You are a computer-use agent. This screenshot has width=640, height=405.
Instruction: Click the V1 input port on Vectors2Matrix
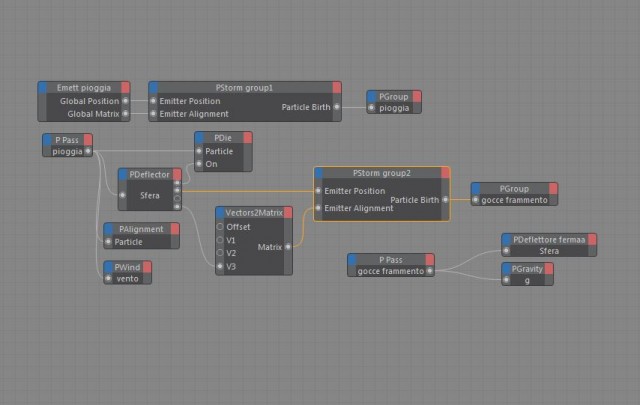click(x=220, y=240)
